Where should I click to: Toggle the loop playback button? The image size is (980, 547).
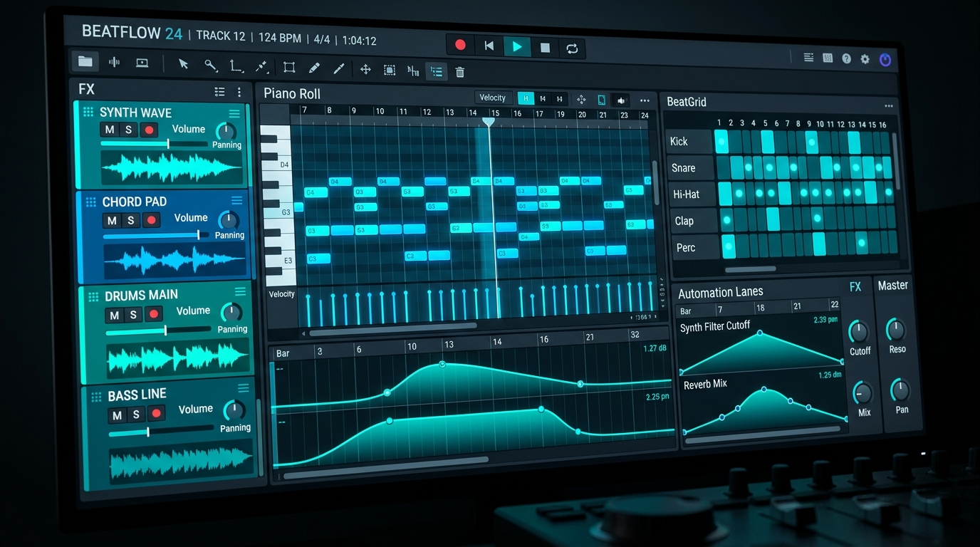click(572, 48)
